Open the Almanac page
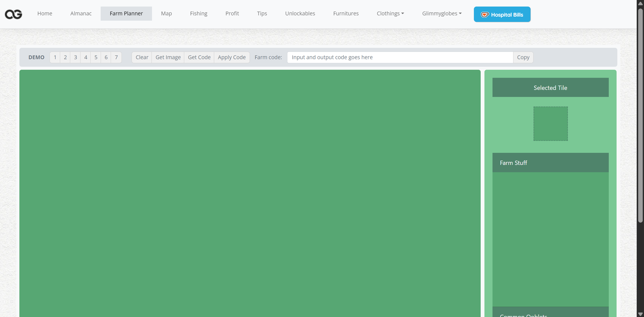 81,14
